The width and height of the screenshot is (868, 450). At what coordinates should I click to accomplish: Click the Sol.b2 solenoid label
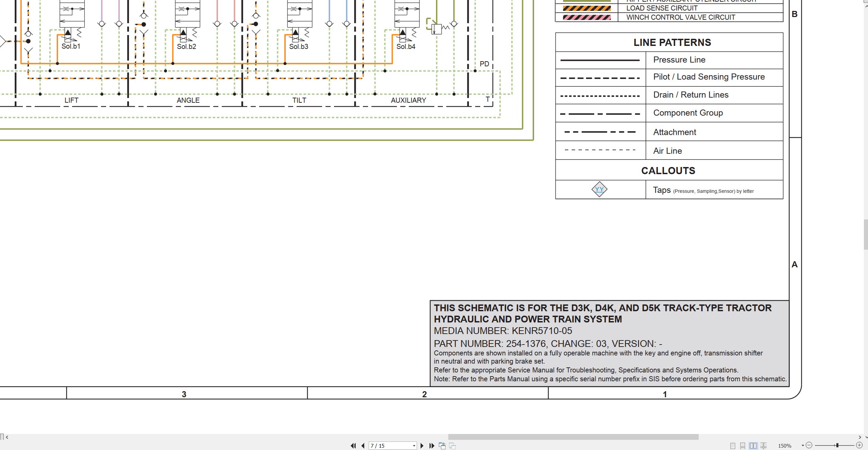point(186,47)
